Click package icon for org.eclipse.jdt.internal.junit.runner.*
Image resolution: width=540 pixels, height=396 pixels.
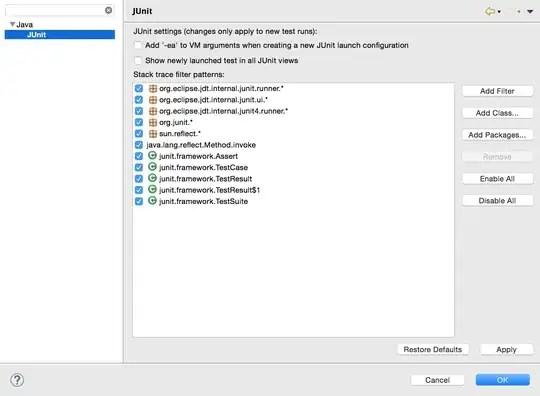click(x=153, y=88)
